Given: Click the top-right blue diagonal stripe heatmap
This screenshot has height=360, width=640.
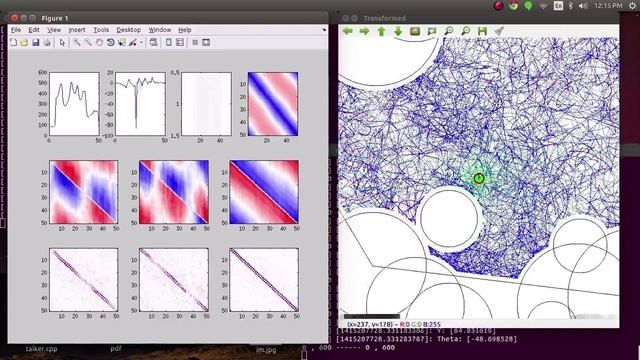Looking at the screenshot, I should [x=273, y=104].
